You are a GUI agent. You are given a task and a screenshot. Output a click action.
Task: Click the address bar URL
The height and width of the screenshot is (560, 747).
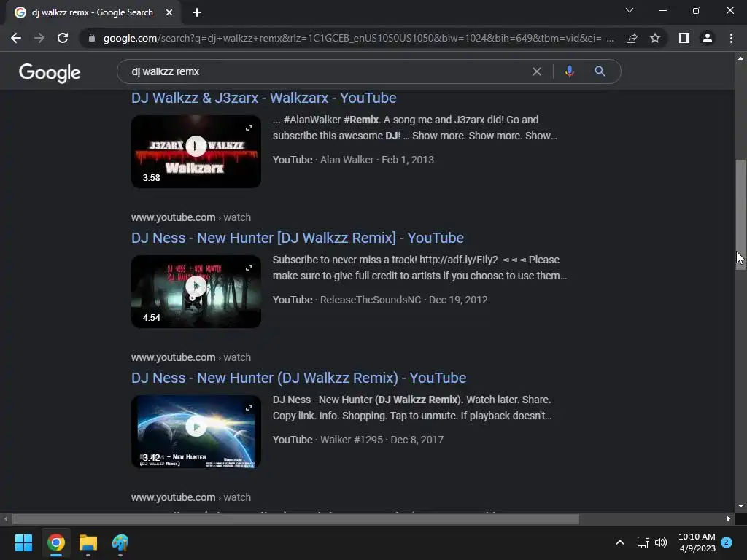pyautogui.click(x=358, y=38)
